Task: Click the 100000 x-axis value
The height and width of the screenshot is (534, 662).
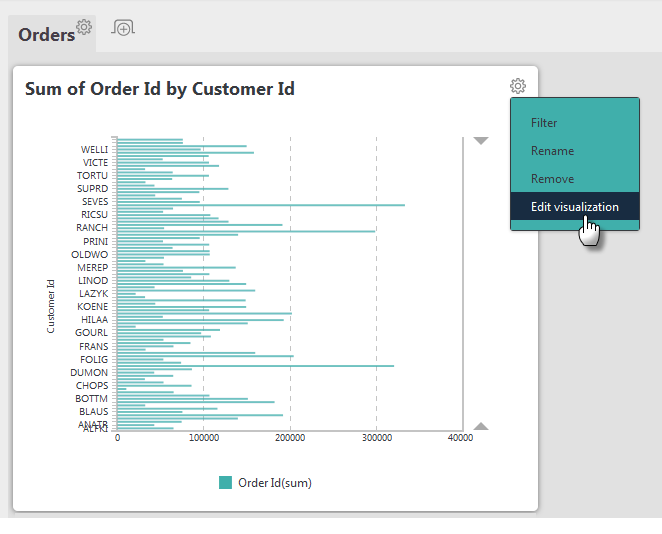Action: click(204, 438)
